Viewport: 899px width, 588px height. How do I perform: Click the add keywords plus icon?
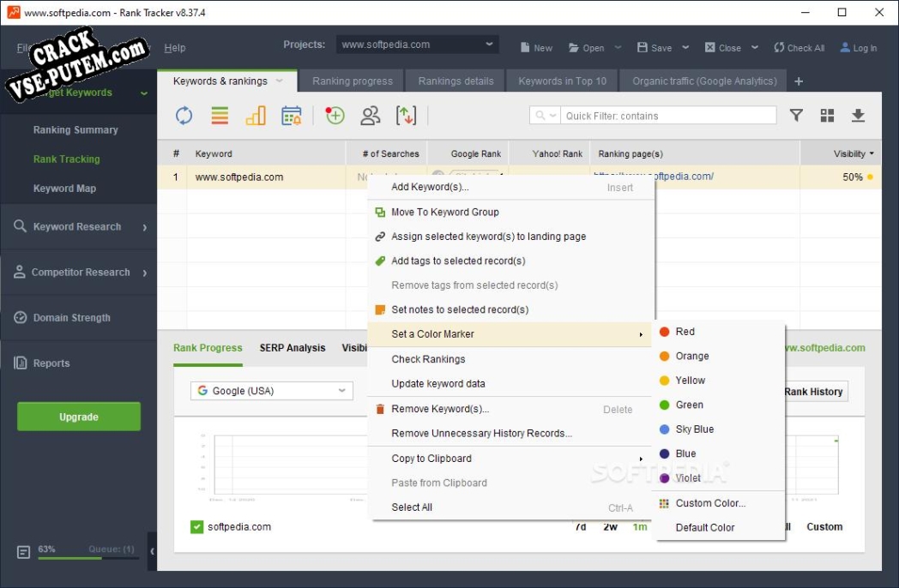point(335,116)
